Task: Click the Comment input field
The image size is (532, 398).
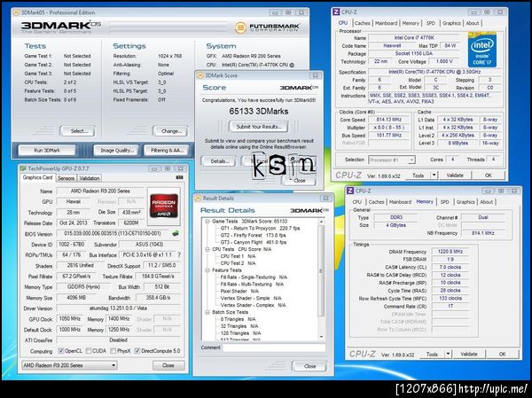Action: pyautogui.click(x=274, y=347)
